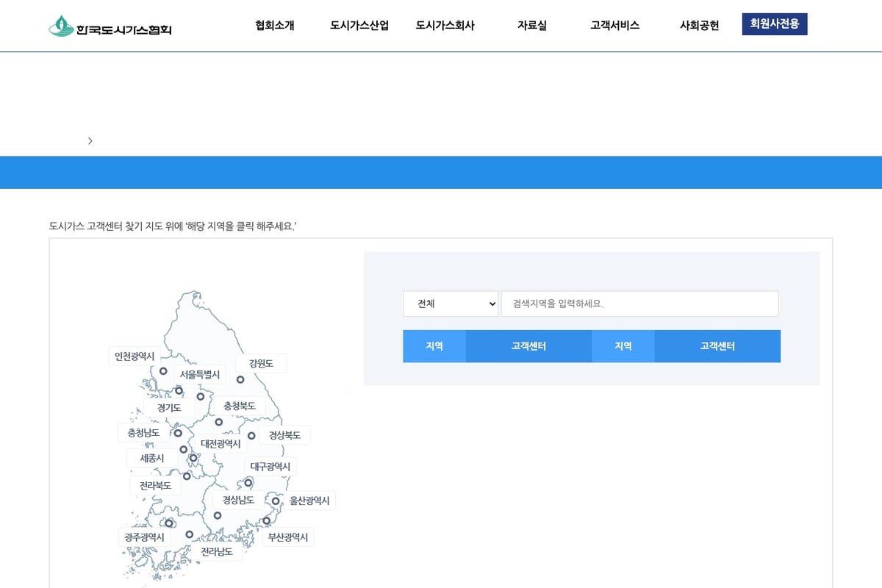Select the 경상북도 map marker dot
This screenshot has width=882, height=588.
tap(251, 436)
